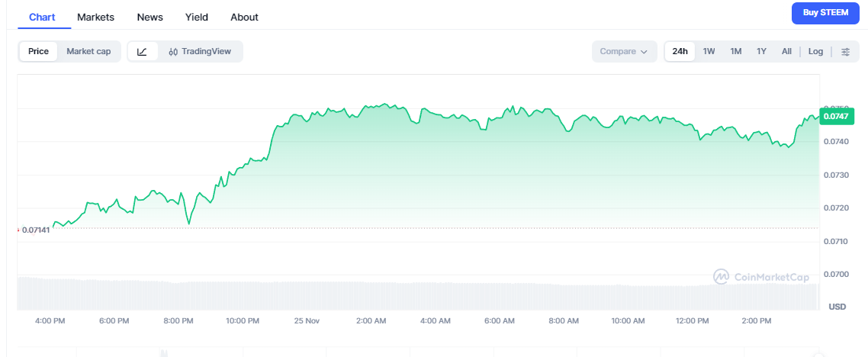Select 24h time range
The width and height of the screenshot is (868, 357).
(680, 51)
